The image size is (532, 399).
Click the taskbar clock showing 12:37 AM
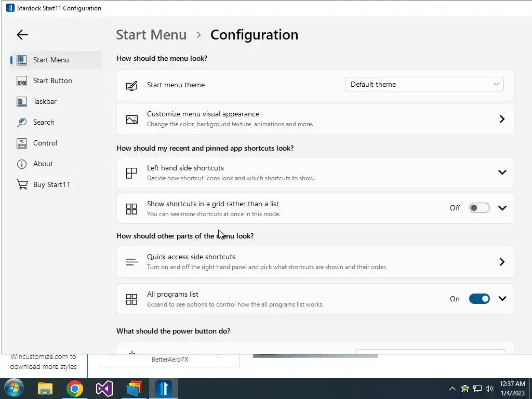(x=512, y=389)
